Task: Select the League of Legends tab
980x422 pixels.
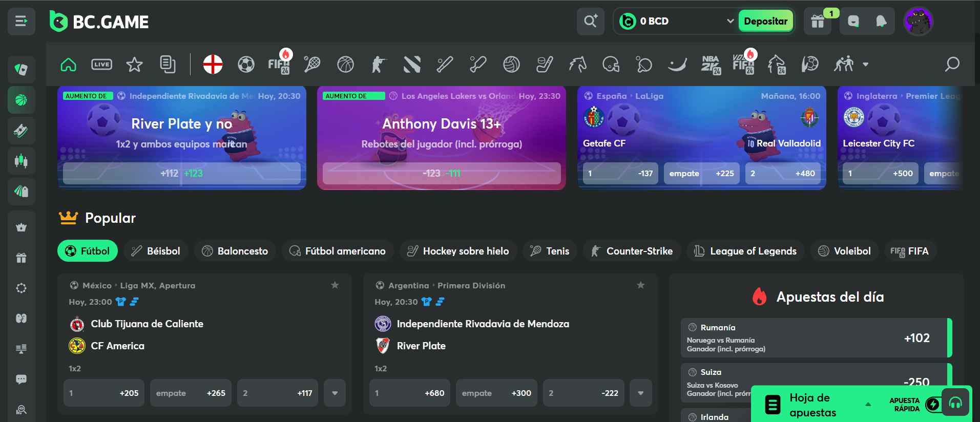Action: point(745,251)
